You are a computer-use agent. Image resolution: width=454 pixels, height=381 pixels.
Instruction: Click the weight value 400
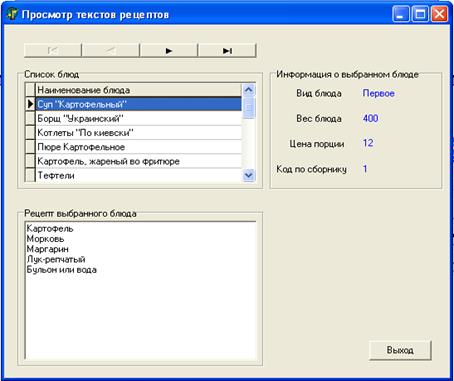click(370, 118)
